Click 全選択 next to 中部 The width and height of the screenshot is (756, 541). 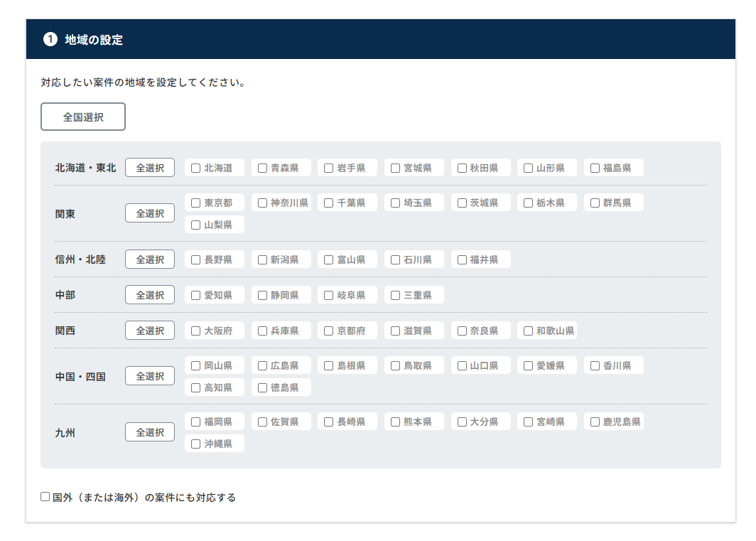(150, 295)
